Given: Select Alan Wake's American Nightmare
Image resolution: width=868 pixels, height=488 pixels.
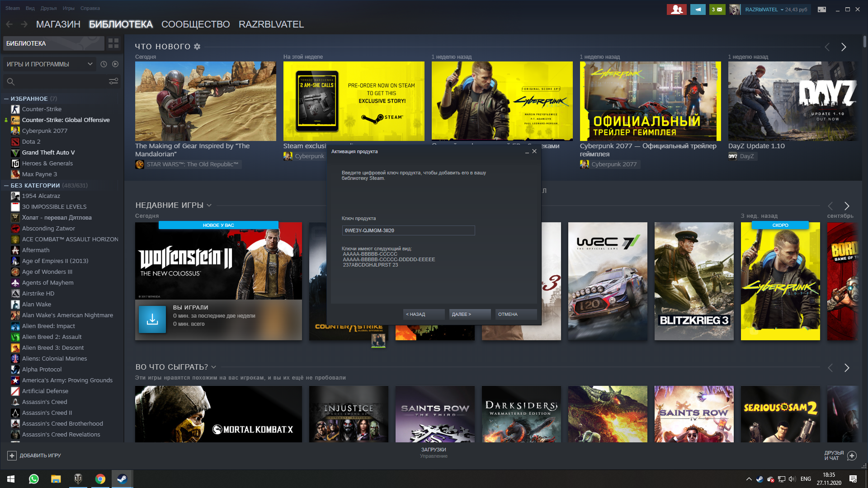Looking at the screenshot, I should click(67, 315).
